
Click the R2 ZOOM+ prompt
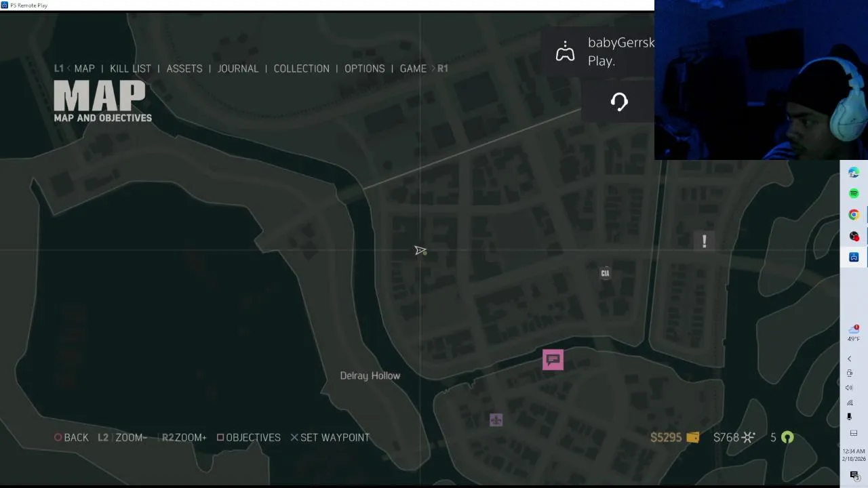click(184, 438)
